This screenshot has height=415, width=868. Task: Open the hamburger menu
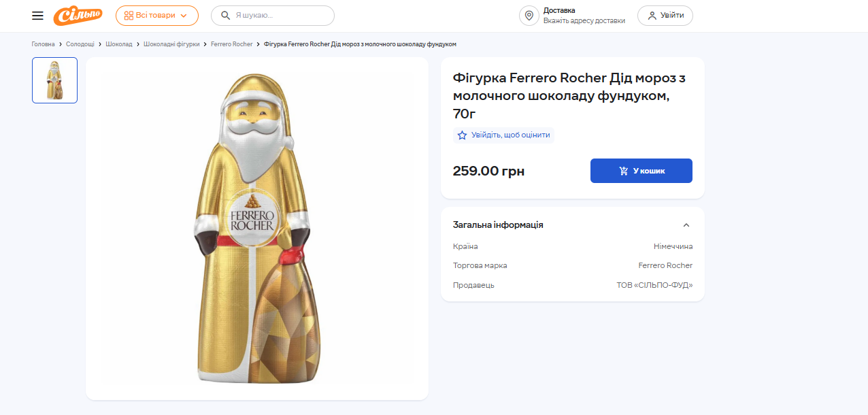(x=37, y=16)
